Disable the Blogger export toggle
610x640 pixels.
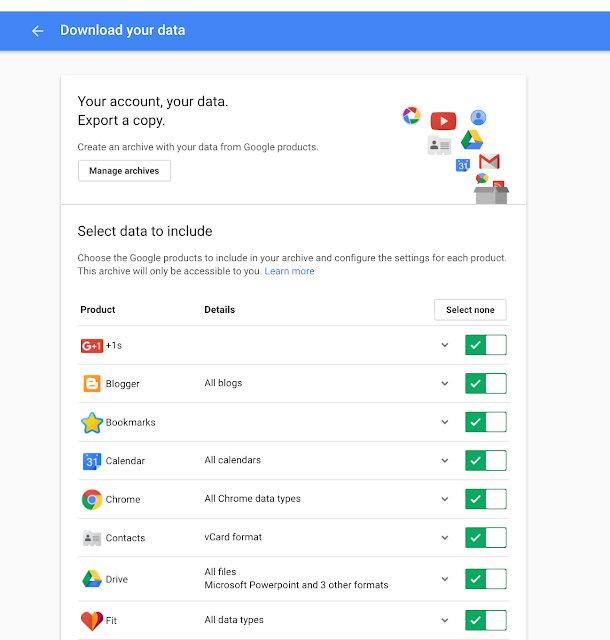coord(485,384)
